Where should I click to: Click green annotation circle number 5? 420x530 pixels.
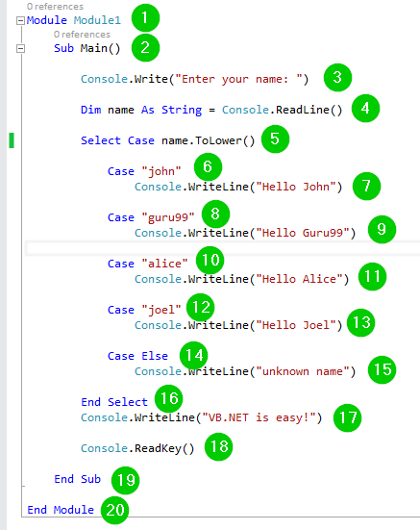[275, 139]
